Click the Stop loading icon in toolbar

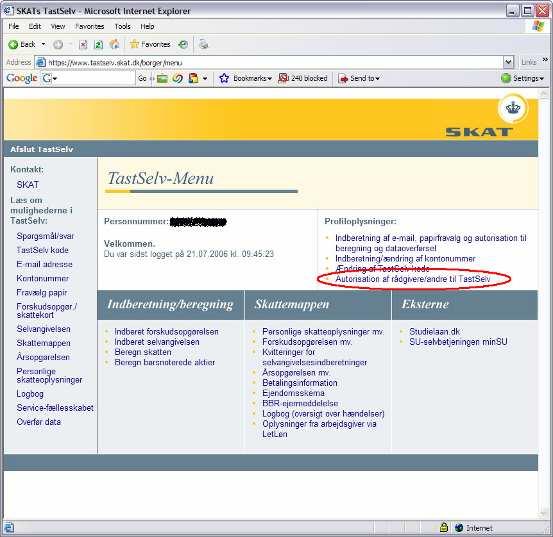(x=83, y=44)
